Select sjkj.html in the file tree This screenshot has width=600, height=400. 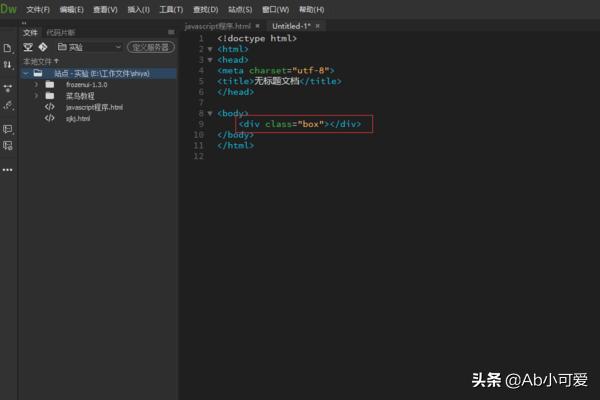pyautogui.click(x=79, y=118)
